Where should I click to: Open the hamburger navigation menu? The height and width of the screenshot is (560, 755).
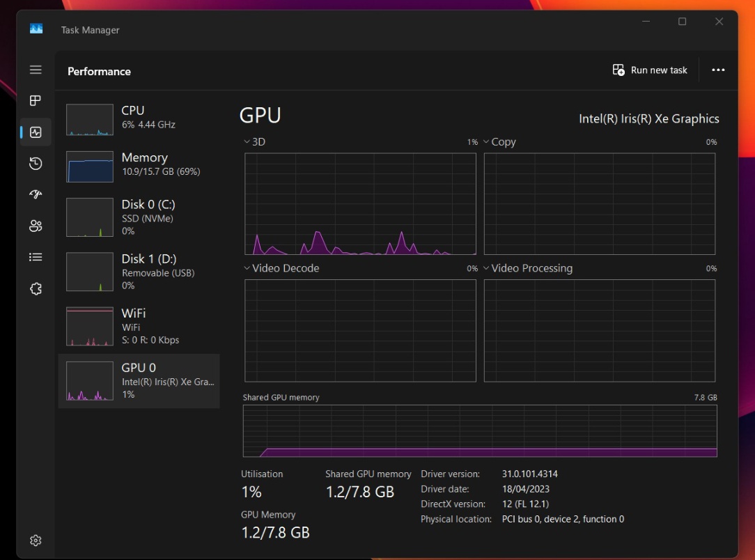pos(36,70)
